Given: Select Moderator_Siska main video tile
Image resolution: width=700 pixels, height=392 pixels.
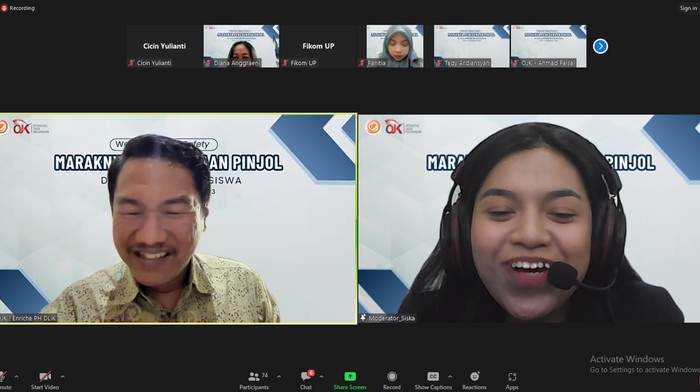Looking at the screenshot, I should pos(529,219).
